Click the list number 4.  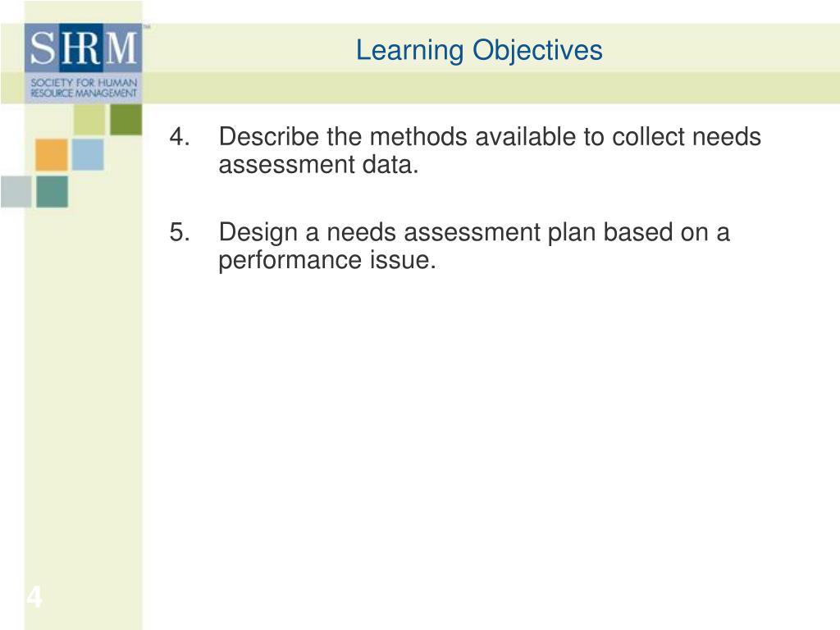click(180, 137)
